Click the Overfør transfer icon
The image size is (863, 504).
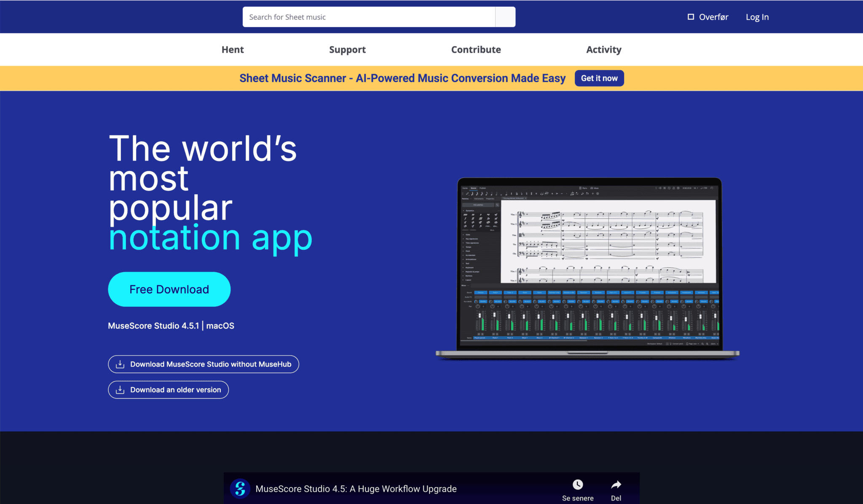click(691, 17)
